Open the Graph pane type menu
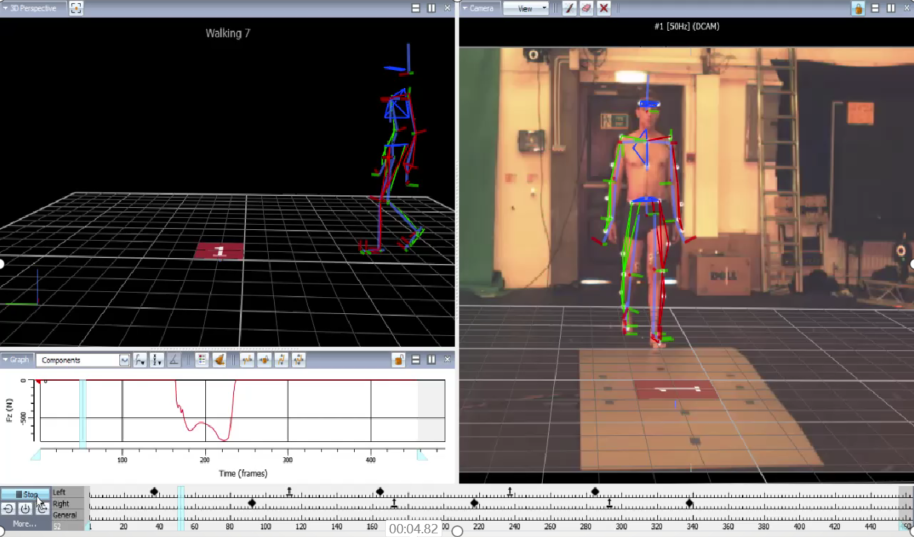Screen dimensions: 914x537 coord(17,360)
